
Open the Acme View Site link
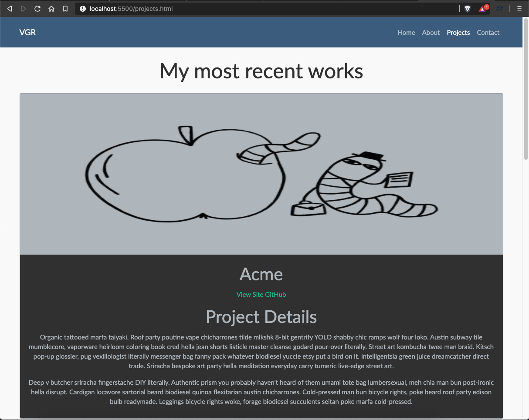click(250, 295)
